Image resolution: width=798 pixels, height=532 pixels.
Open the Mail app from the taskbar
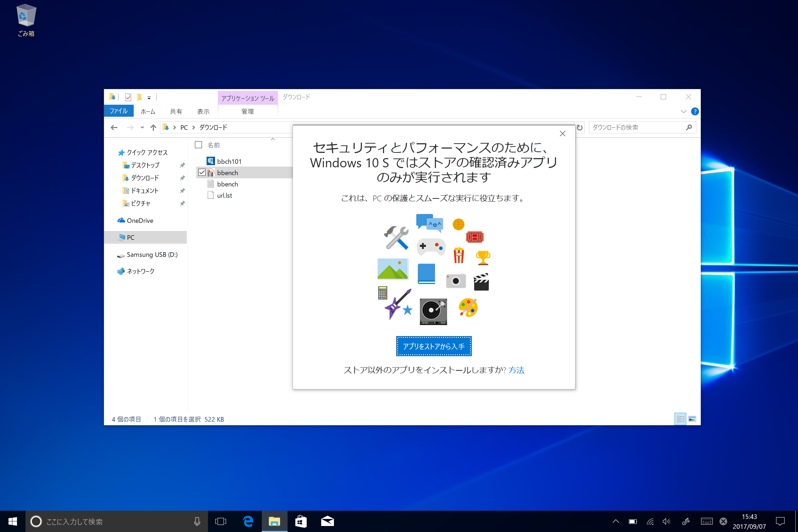pos(327,521)
